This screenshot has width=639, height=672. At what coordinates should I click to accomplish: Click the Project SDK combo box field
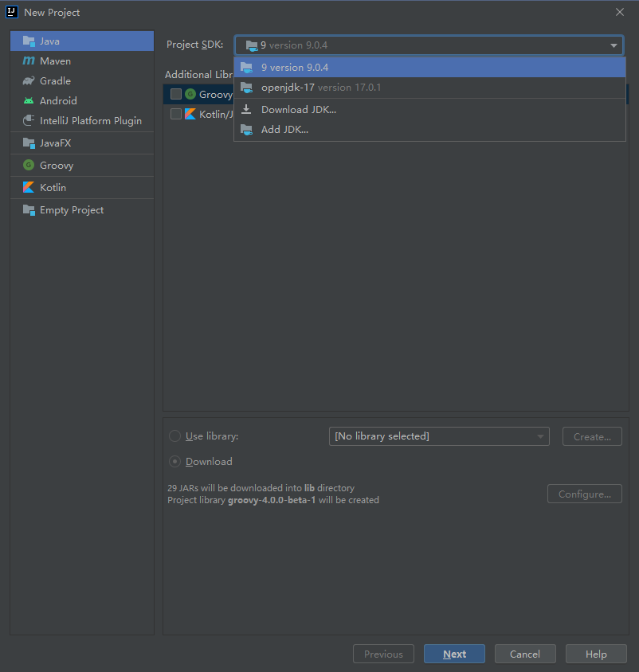click(x=429, y=45)
